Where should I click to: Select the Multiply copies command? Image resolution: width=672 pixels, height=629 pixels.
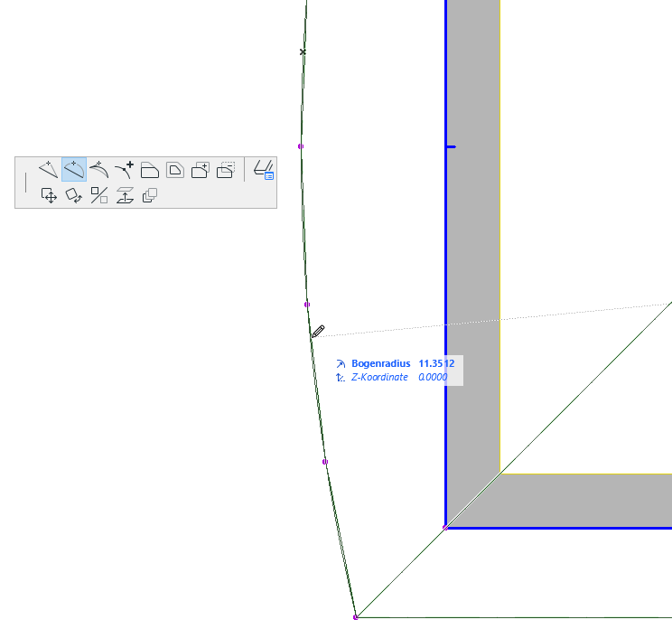[x=150, y=195]
